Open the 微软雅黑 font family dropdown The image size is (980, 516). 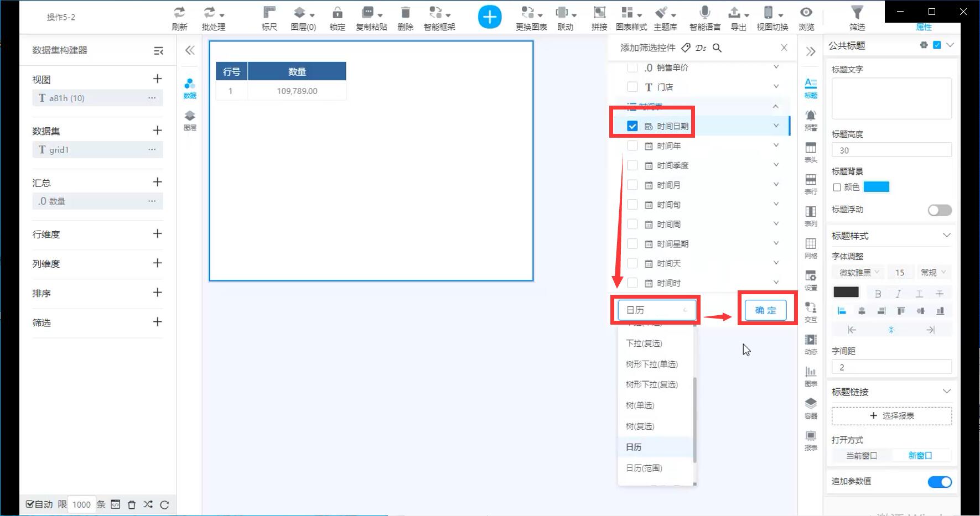pyautogui.click(x=859, y=272)
